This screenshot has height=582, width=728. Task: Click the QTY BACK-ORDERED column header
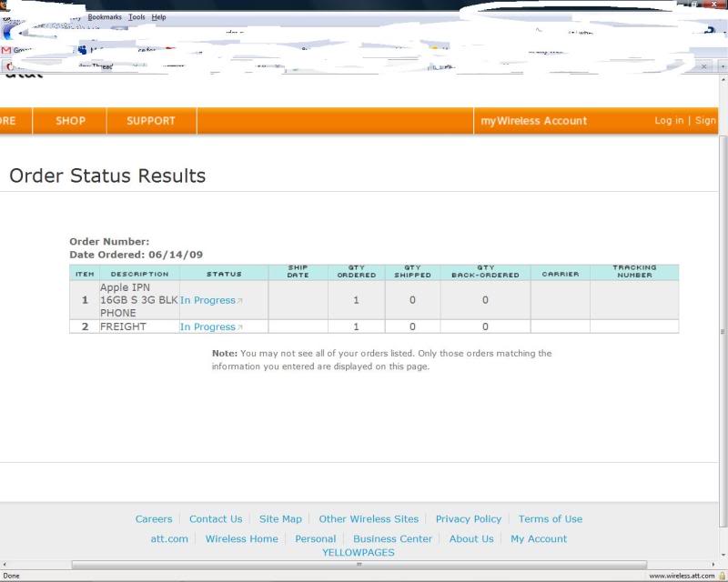pyautogui.click(x=485, y=272)
